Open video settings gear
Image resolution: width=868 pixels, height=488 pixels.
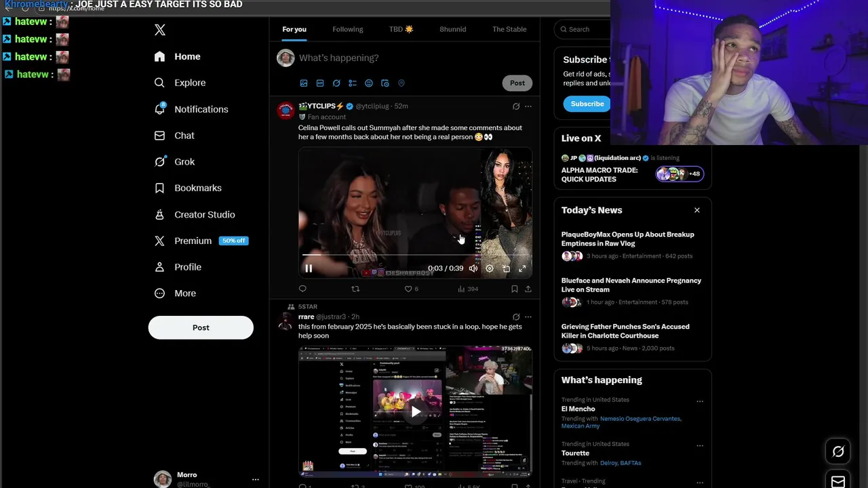click(x=490, y=268)
